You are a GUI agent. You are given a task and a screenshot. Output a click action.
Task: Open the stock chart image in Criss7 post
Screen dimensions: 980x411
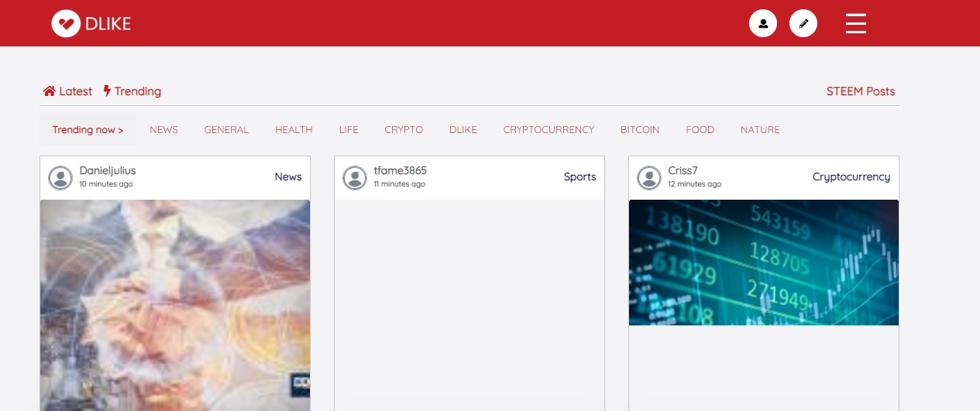[764, 262]
